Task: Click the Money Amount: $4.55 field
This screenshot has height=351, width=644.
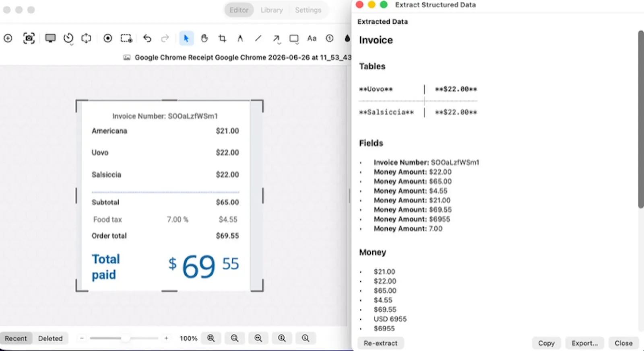Action: [411, 191]
